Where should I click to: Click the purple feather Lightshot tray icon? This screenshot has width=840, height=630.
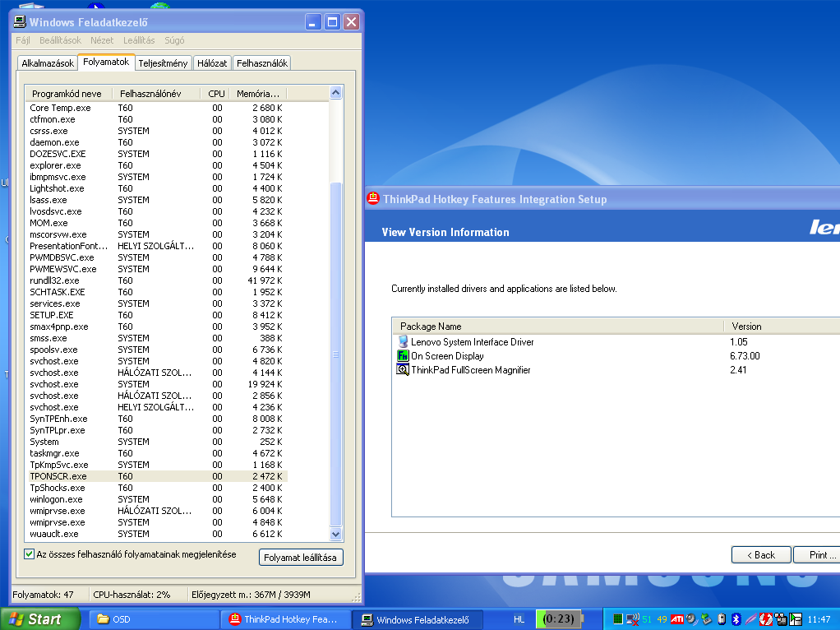751,619
